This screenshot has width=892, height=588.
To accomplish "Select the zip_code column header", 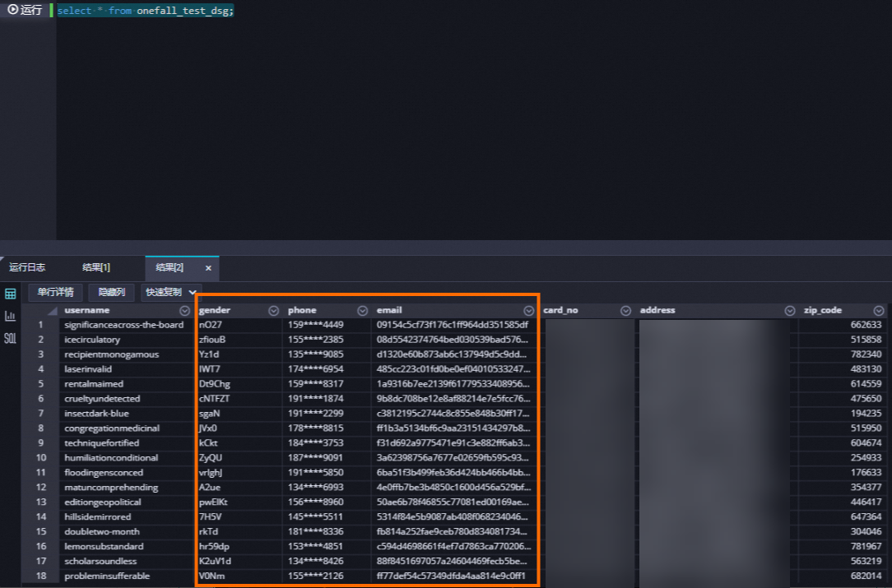I will (x=823, y=311).
